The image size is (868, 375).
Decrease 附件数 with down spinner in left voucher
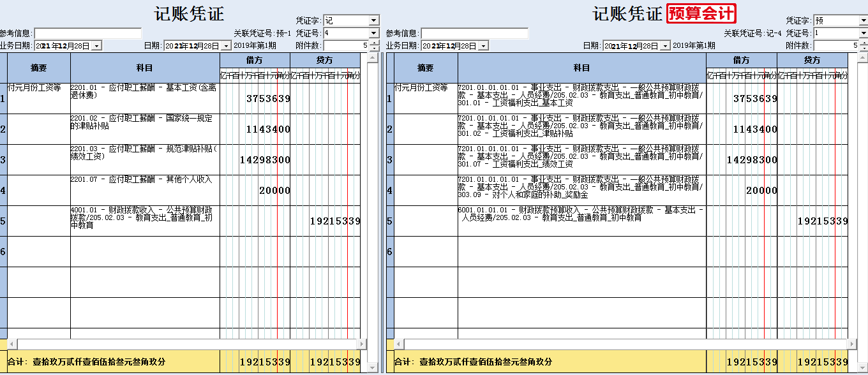coord(374,48)
